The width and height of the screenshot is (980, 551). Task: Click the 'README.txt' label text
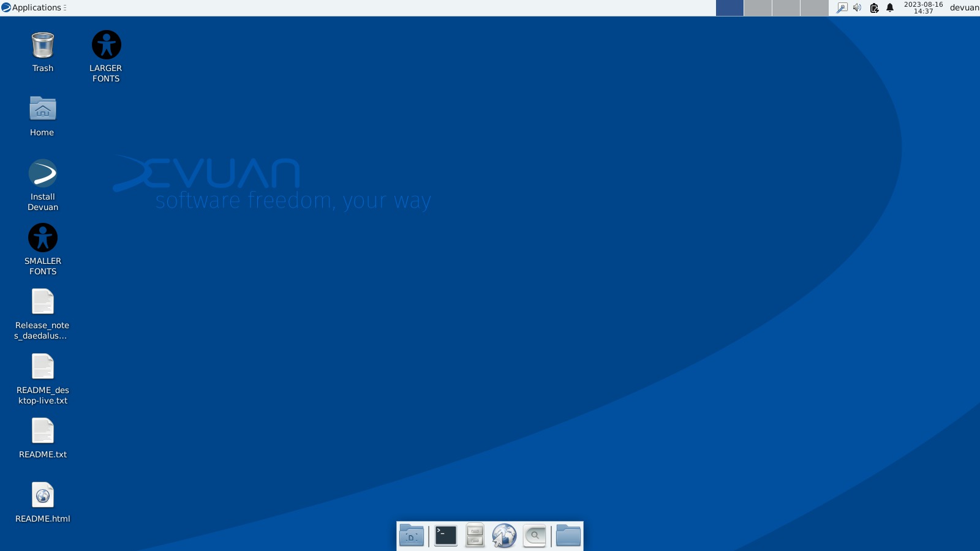coord(43,454)
